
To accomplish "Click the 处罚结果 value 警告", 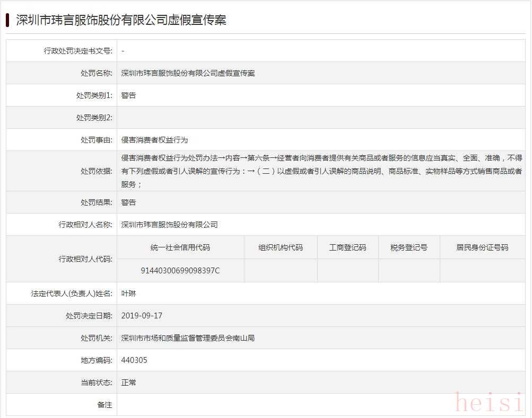I will point(128,202).
